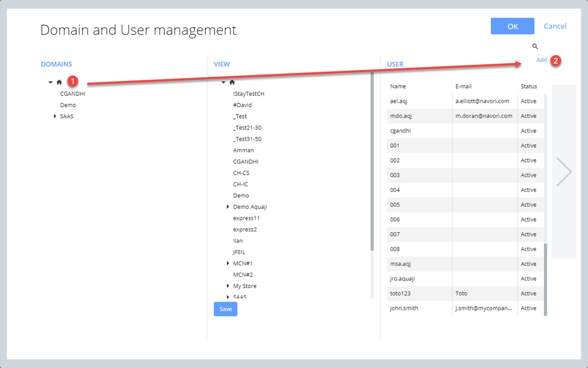588x368 pixels.
Task: Select user john.smith
Action: click(465, 308)
